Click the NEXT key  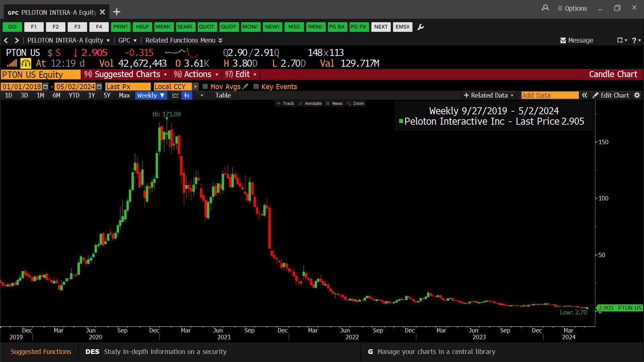[381, 27]
